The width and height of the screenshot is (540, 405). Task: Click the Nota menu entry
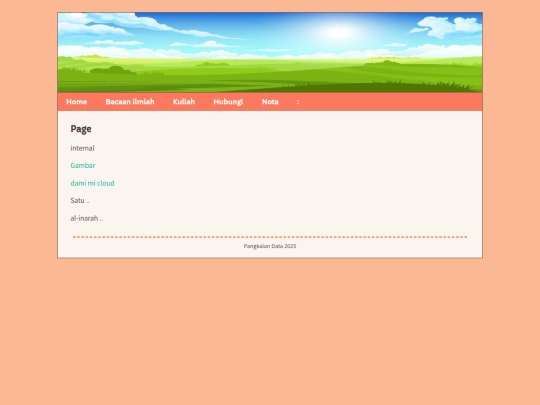[270, 102]
